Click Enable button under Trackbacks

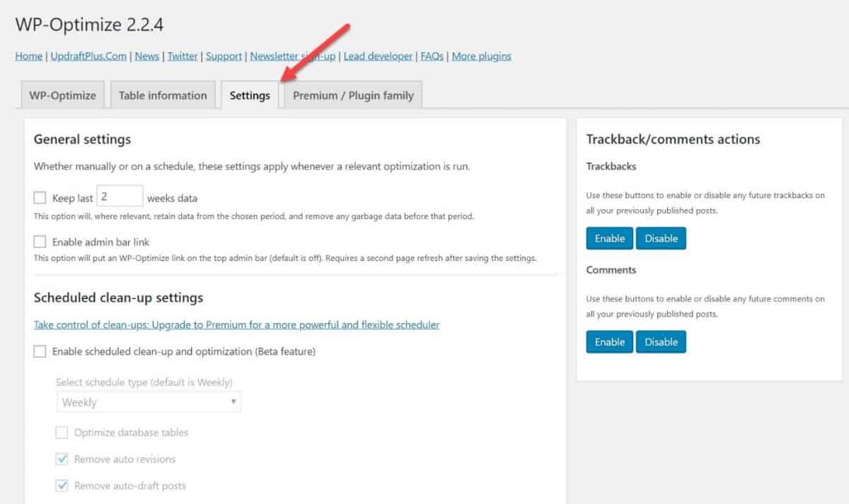(610, 238)
